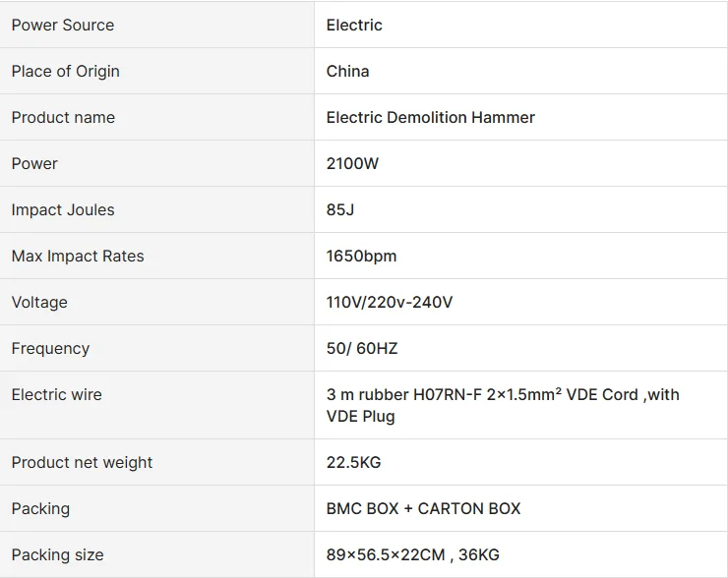728x578 pixels.
Task: Click the Product name label
Action: 63,117
